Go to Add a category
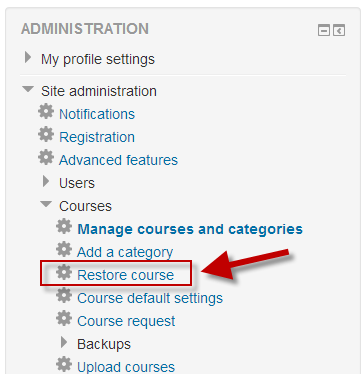Viewport: 364px width, 374px height. (125, 252)
